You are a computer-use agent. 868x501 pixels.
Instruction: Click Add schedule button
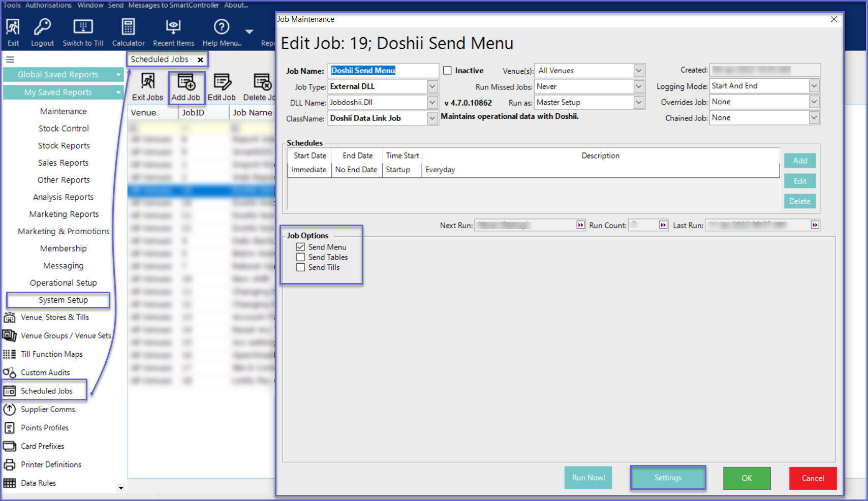pyautogui.click(x=800, y=161)
